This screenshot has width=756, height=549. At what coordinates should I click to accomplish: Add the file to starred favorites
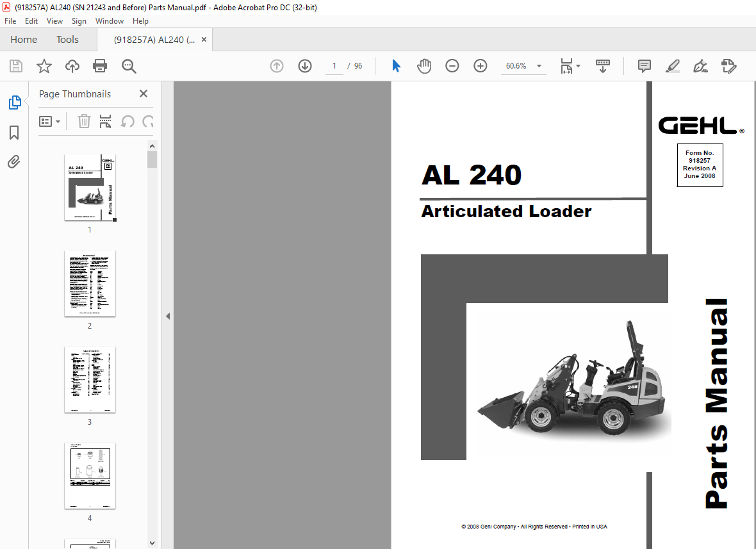pos(44,66)
